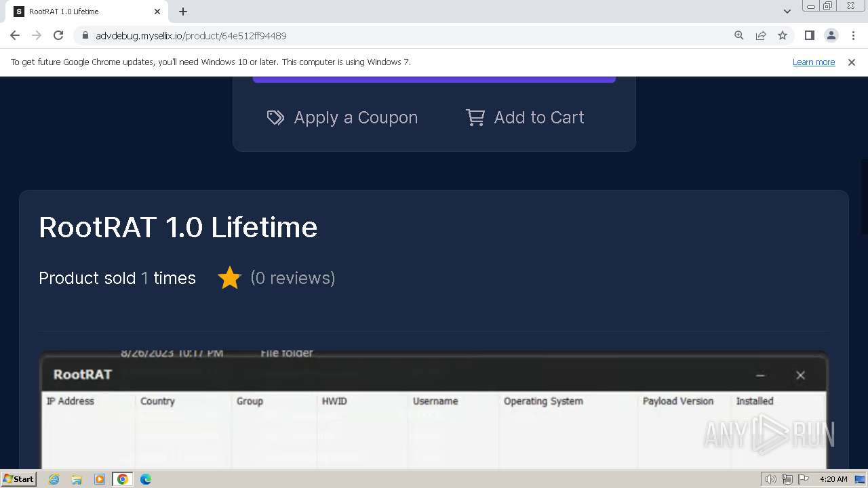Viewport: 868px width, 488px height.
Task: Open the (0 reviews) link
Action: (293, 278)
